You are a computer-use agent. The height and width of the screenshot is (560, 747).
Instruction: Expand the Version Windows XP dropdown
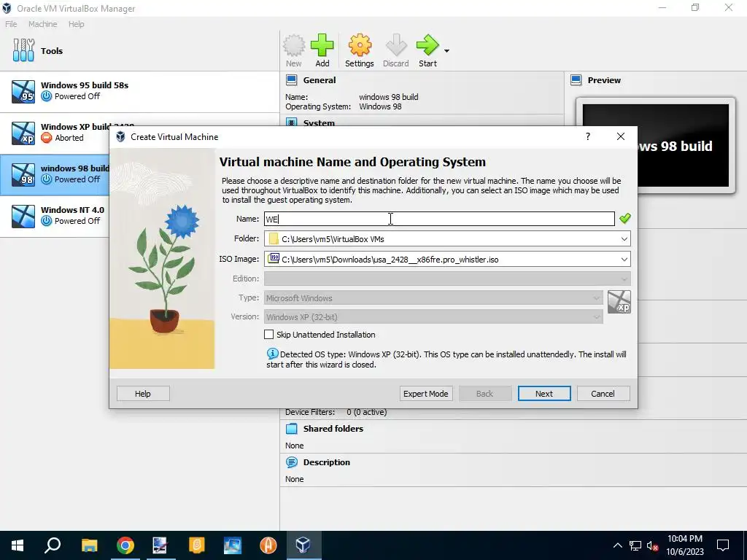pyautogui.click(x=597, y=317)
